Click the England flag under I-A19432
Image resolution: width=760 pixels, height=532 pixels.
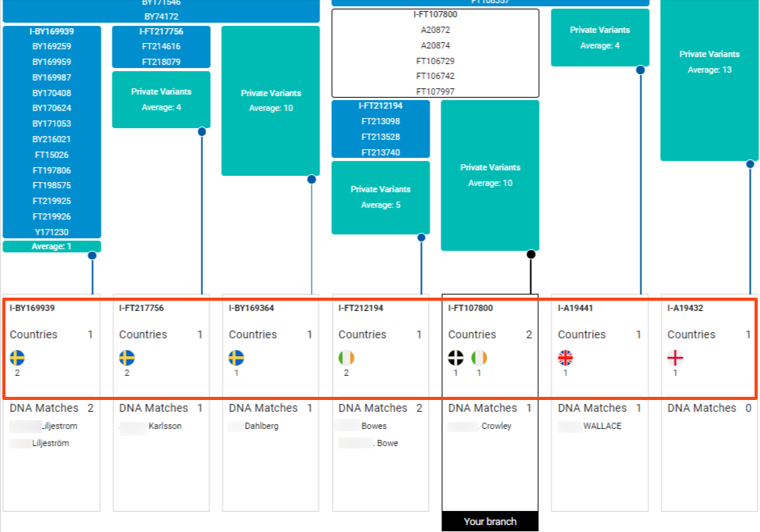pos(675,358)
